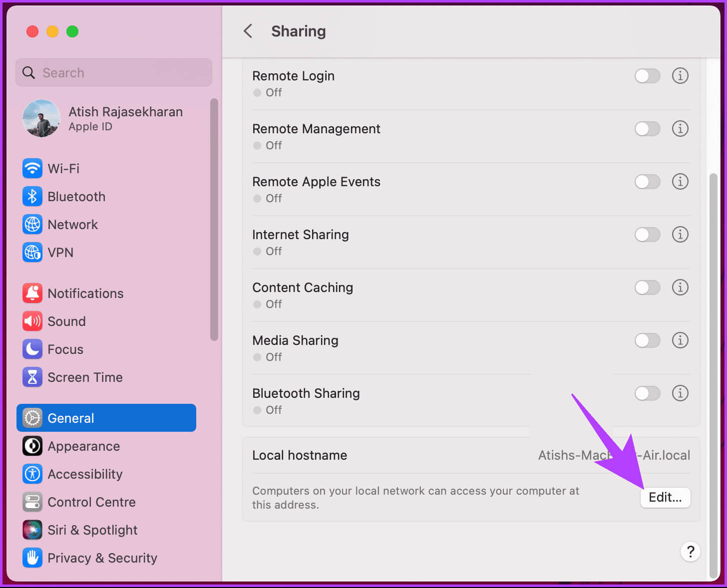727x588 pixels.
Task: Turn on Internet Sharing switch
Action: click(x=647, y=235)
